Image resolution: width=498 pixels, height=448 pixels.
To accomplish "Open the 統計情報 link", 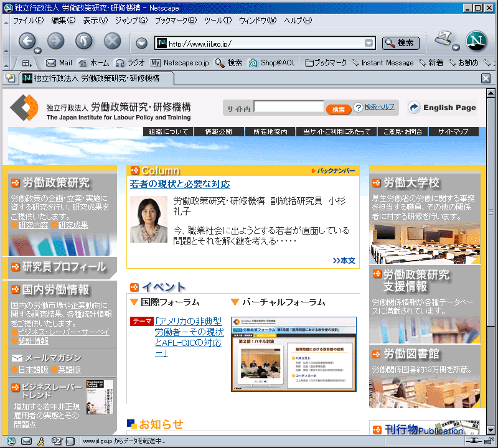I will [33, 341].
